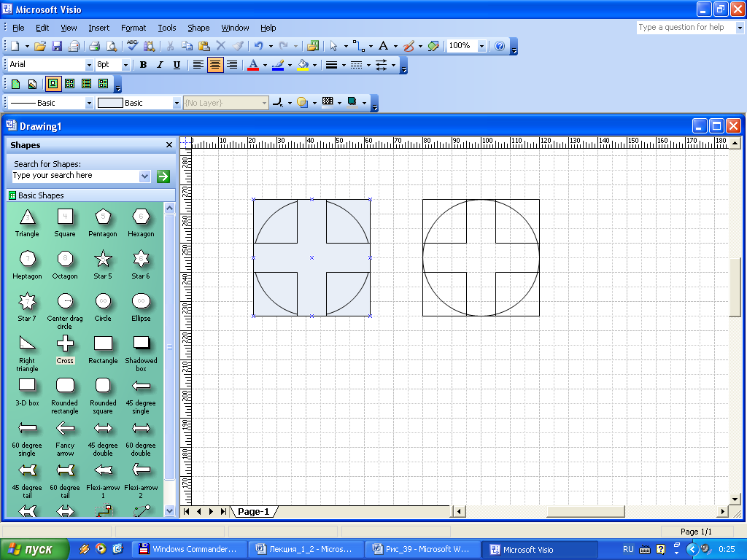This screenshot has width=747, height=560.
Task: Click the Help question mark icon
Action: pyautogui.click(x=499, y=46)
